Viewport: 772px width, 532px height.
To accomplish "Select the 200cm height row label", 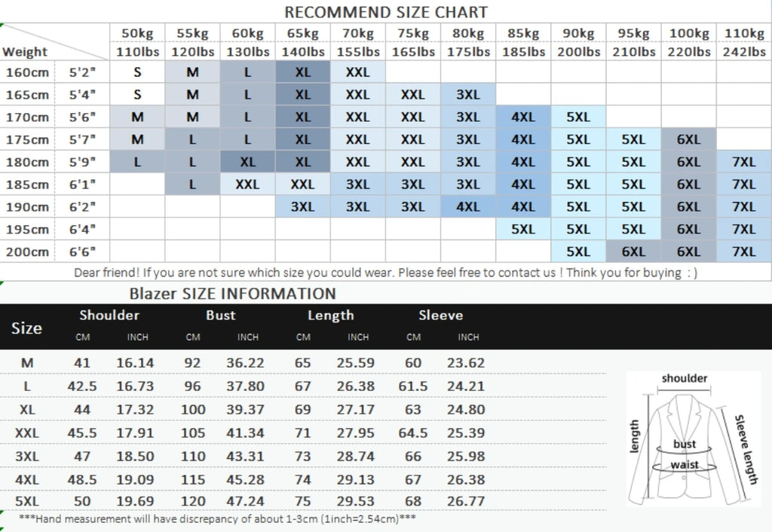I will coord(27,252).
